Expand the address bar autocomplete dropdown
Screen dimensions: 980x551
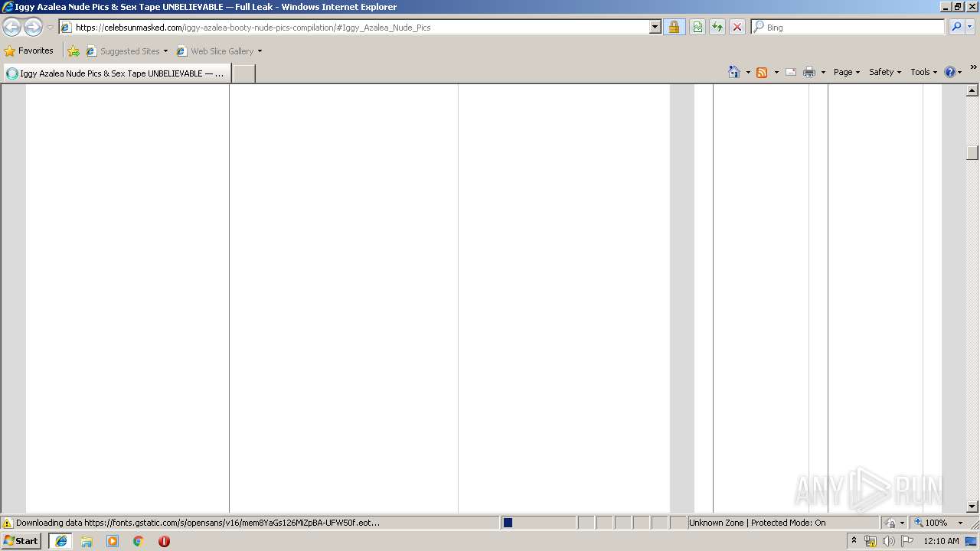655,28
